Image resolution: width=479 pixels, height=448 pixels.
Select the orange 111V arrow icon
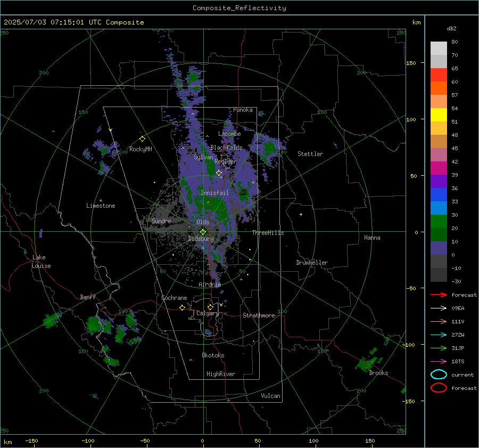(x=439, y=321)
